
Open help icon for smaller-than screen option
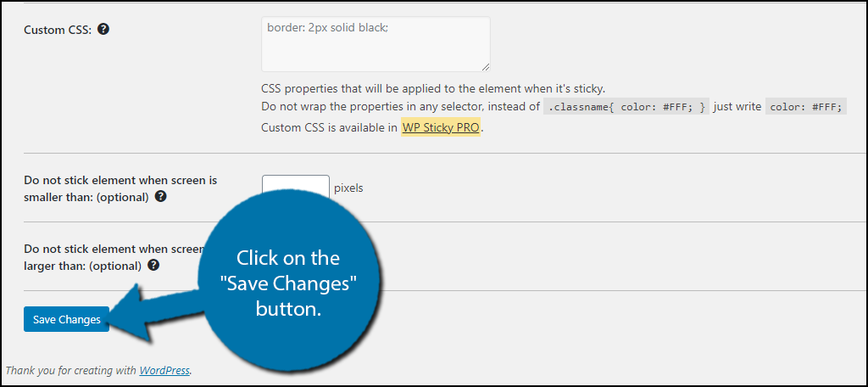click(x=160, y=196)
